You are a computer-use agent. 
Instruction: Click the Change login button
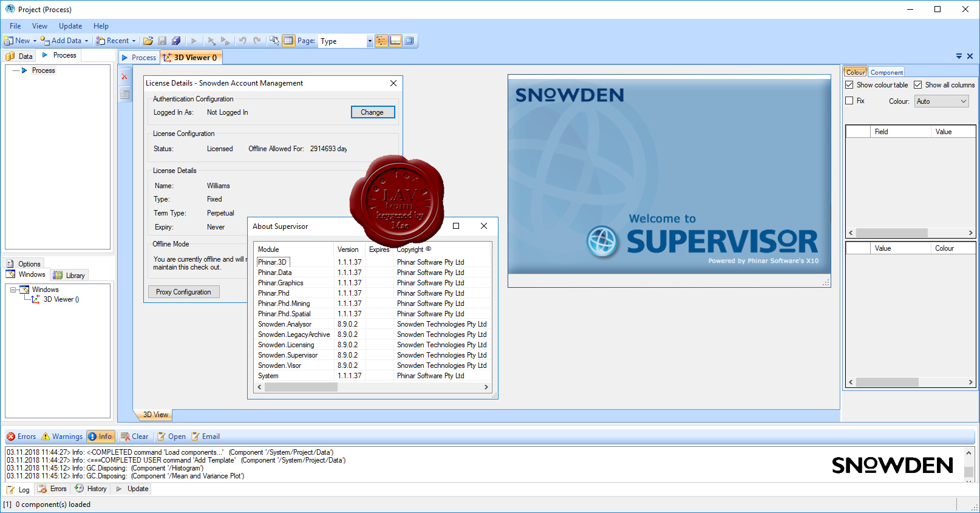pyautogui.click(x=373, y=112)
